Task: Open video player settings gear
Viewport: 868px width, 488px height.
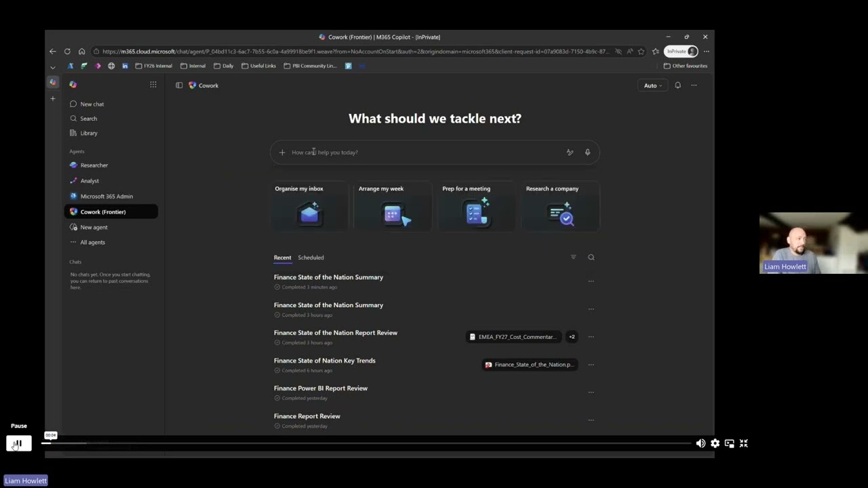Action: pos(715,443)
